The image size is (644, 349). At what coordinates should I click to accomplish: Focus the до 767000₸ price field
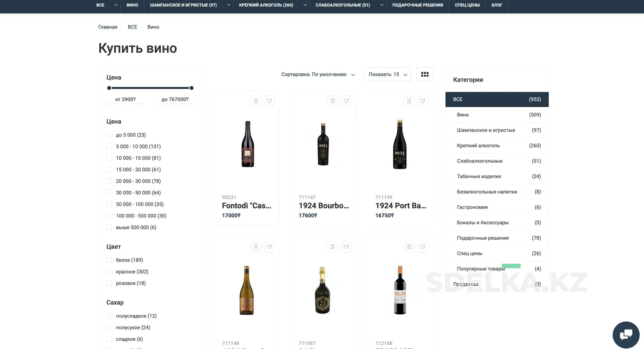[175, 99]
